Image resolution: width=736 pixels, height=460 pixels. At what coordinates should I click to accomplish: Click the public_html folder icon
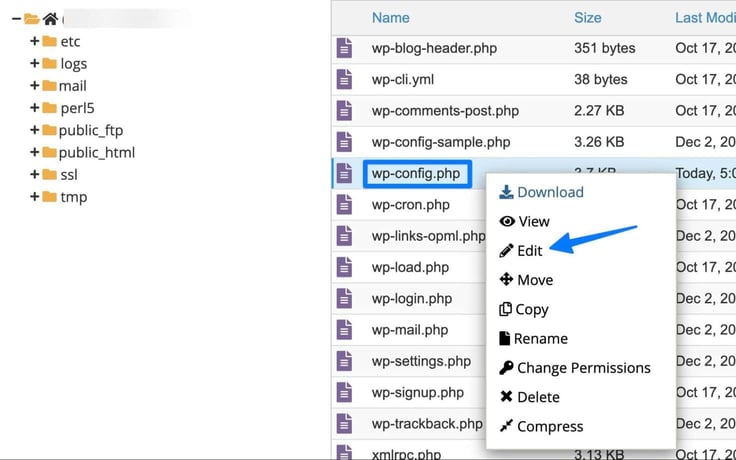pyautogui.click(x=49, y=152)
